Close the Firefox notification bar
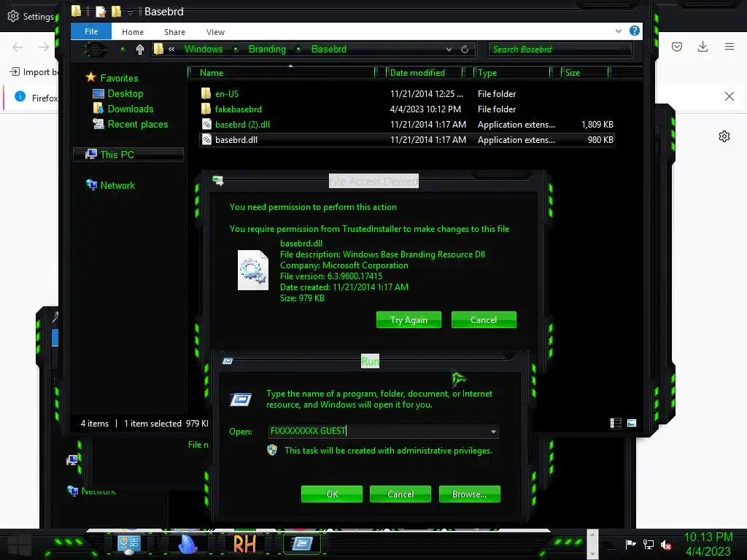This screenshot has height=560, width=747. point(729,96)
